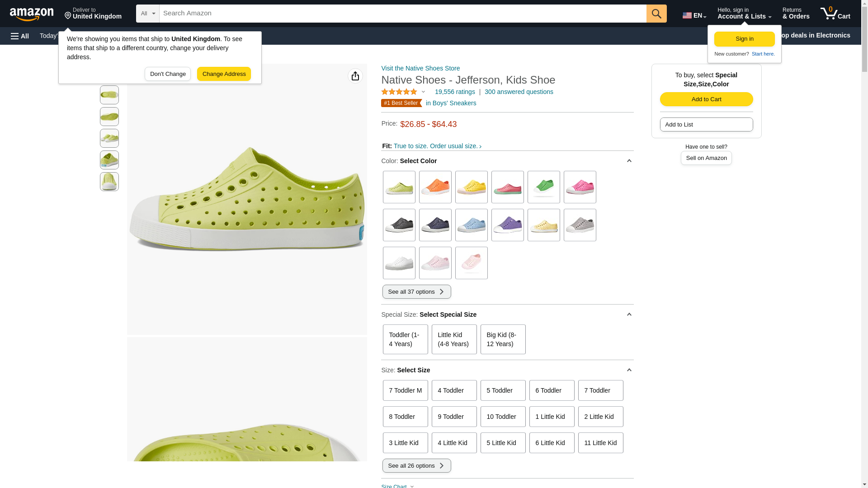Open the Account & Lists menu

(744, 14)
